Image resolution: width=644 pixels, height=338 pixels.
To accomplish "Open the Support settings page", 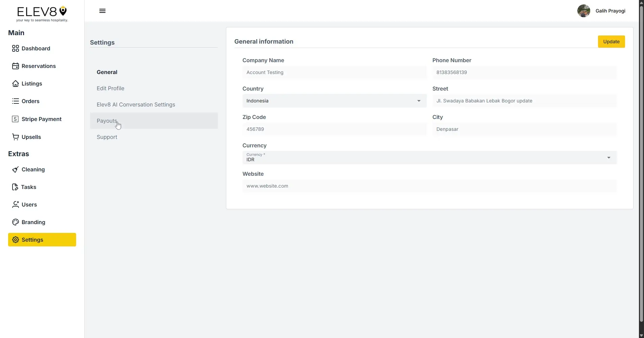I will pyautogui.click(x=107, y=137).
